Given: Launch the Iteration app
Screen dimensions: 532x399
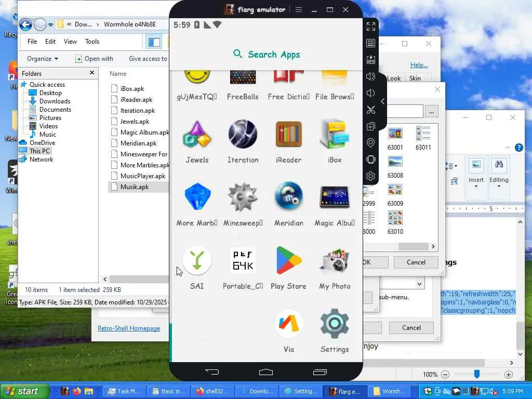Looking at the screenshot, I should coord(243,135).
